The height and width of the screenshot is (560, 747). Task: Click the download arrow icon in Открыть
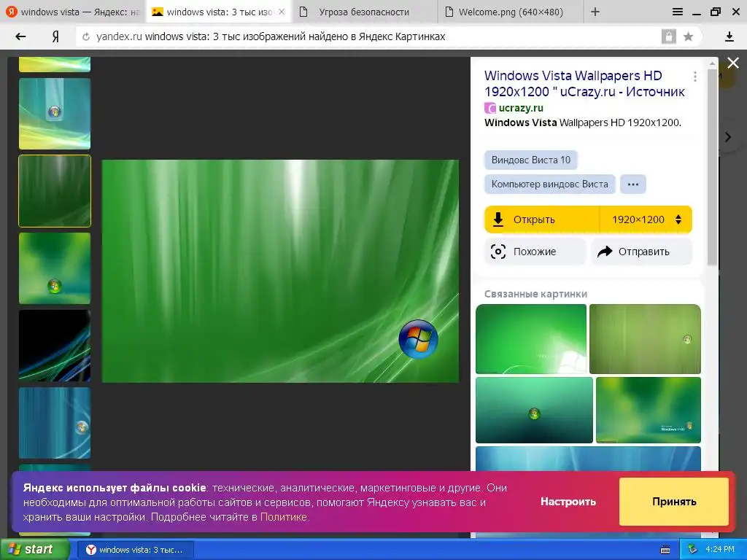[498, 219]
